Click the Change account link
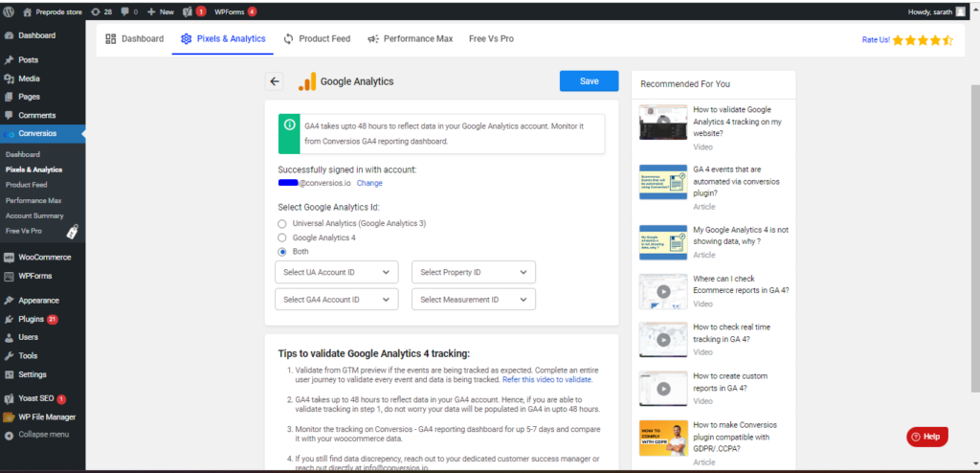 coord(369,183)
